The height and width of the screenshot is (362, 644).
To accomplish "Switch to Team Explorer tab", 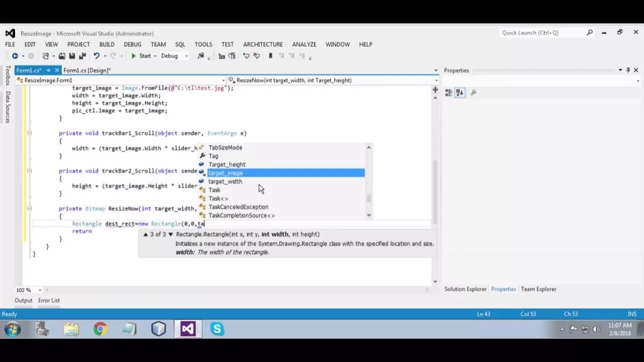I will tap(538, 289).
